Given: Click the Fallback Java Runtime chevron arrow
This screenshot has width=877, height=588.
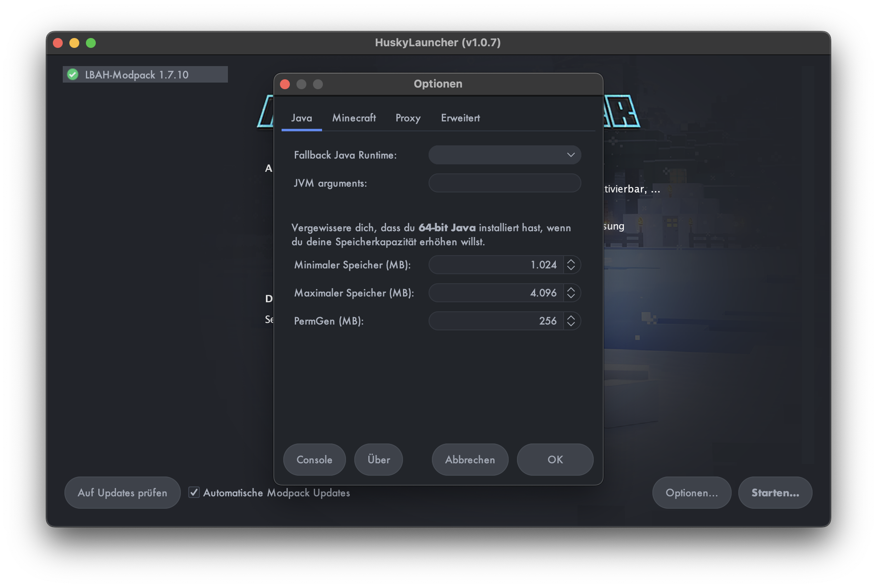Looking at the screenshot, I should [571, 155].
